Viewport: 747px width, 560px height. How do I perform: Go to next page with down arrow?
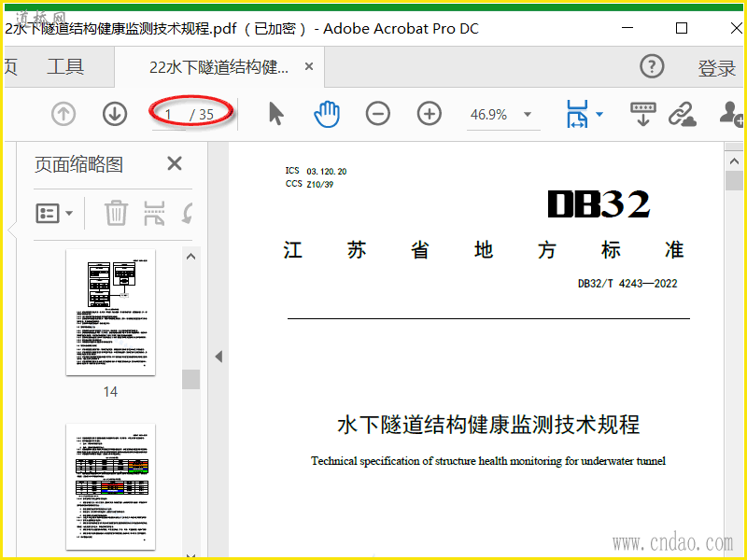[x=115, y=114]
